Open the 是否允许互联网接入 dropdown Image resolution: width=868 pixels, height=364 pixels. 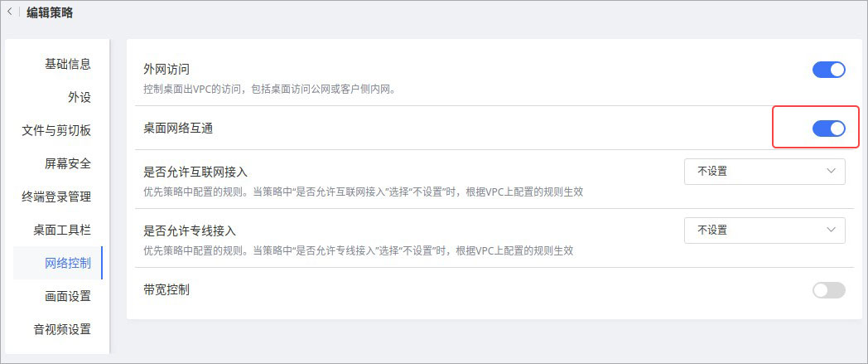[764, 172]
